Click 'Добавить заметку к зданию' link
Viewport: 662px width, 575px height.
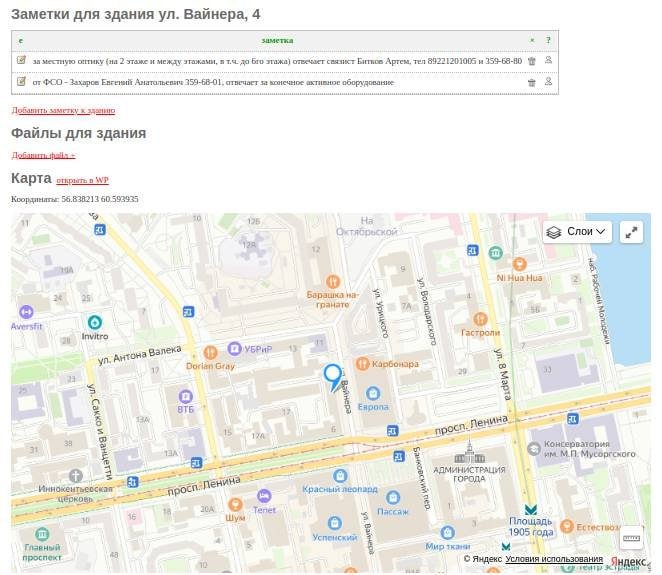[63, 110]
